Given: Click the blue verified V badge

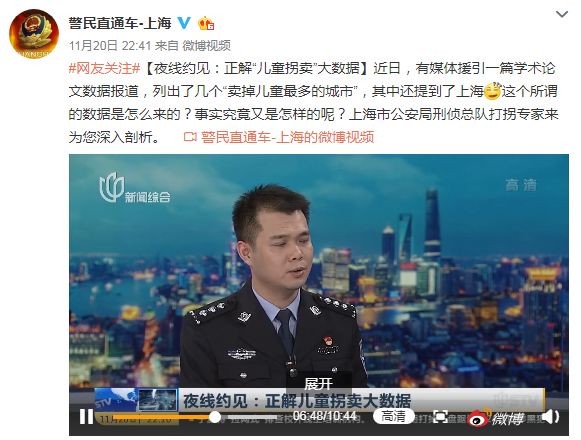Looking at the screenshot, I should pyautogui.click(x=184, y=23).
